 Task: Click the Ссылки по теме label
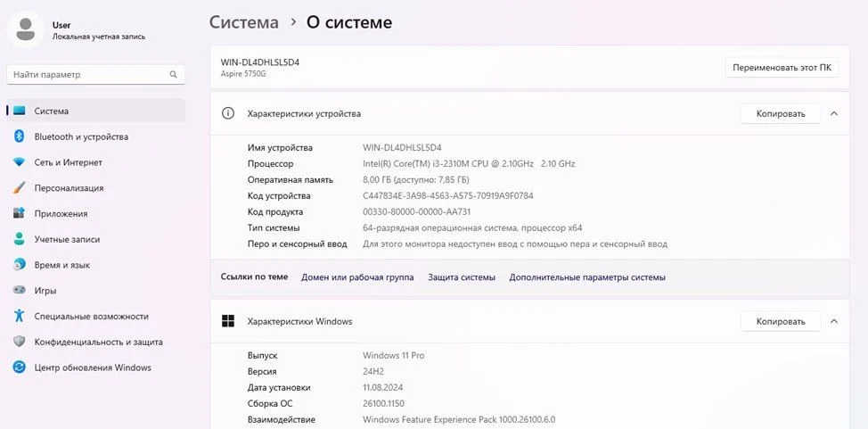click(254, 276)
